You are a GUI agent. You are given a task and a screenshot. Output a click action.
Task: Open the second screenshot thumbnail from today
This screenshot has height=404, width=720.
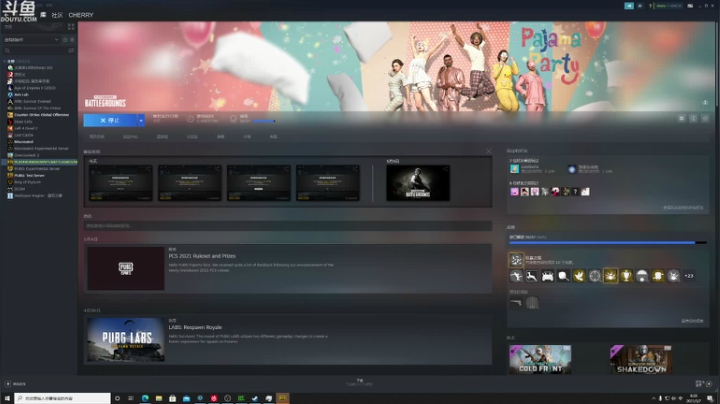coord(190,183)
